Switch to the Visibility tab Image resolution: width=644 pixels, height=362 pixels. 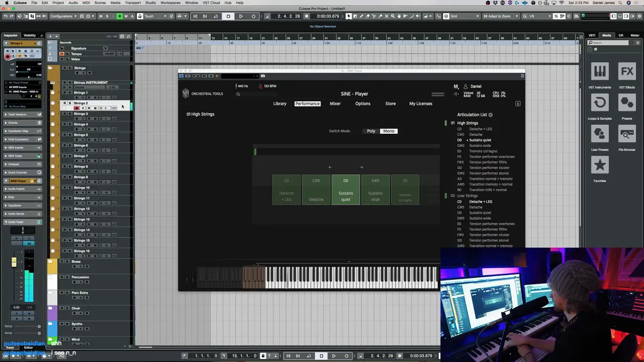(x=30, y=35)
